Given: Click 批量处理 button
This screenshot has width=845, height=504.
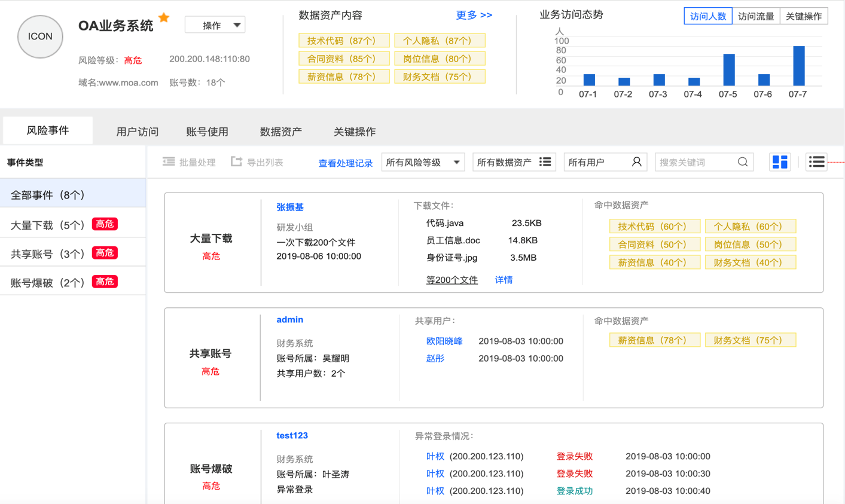Looking at the screenshot, I should click(x=189, y=162).
